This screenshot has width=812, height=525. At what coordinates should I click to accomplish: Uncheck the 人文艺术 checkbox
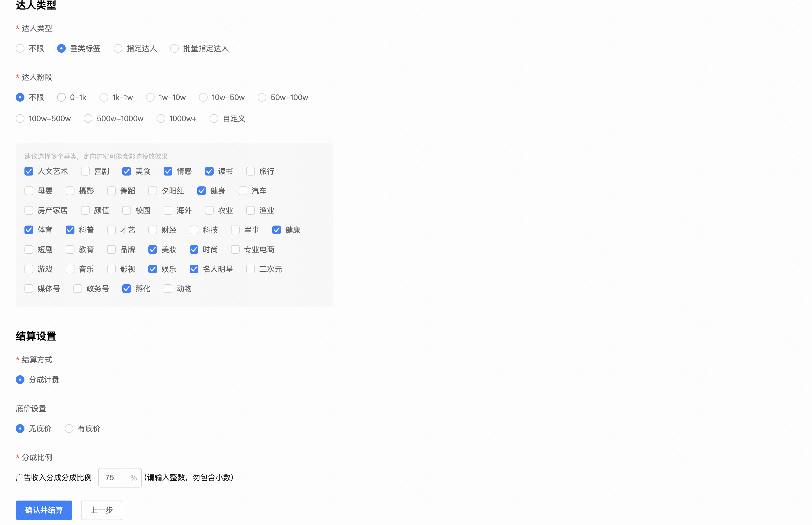tap(29, 171)
